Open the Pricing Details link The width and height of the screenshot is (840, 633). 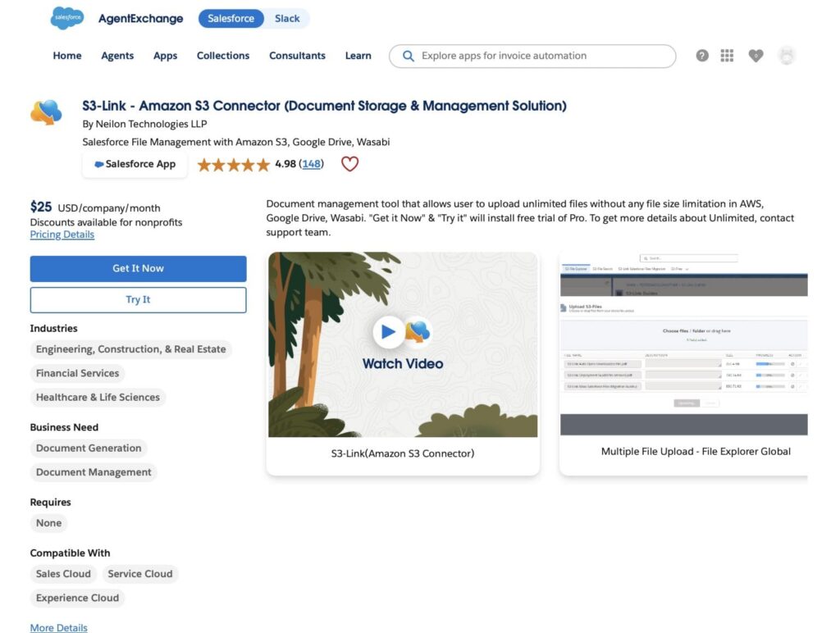pyautogui.click(x=62, y=235)
